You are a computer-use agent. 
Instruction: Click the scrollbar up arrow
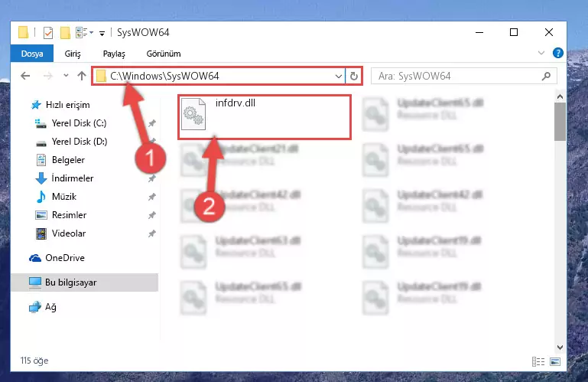coord(560,96)
